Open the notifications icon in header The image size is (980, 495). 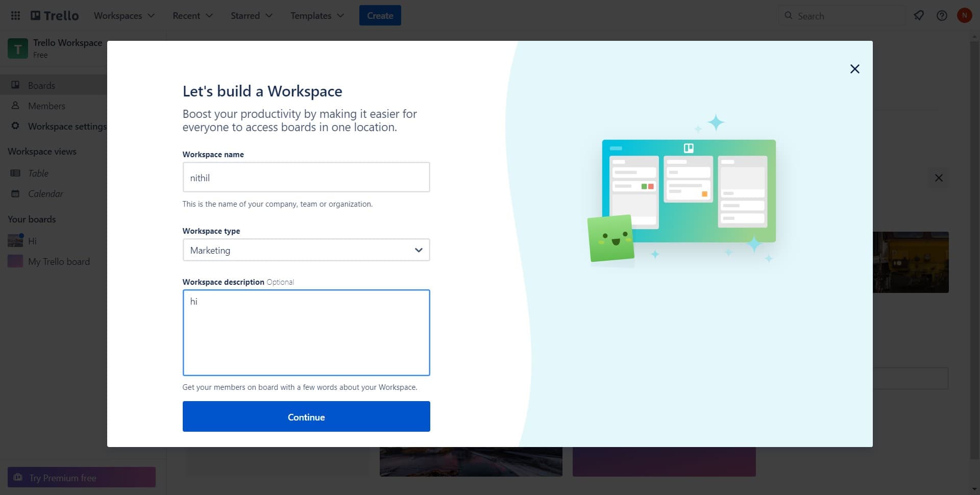pos(919,16)
